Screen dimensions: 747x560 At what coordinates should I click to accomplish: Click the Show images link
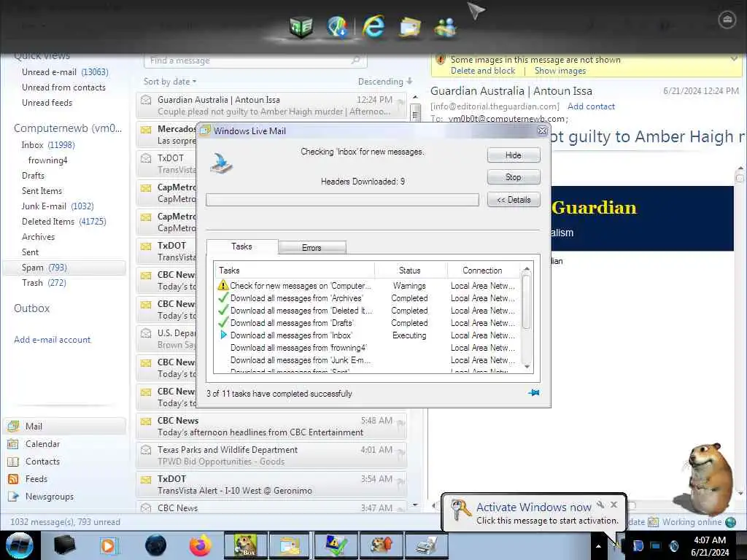tap(560, 71)
